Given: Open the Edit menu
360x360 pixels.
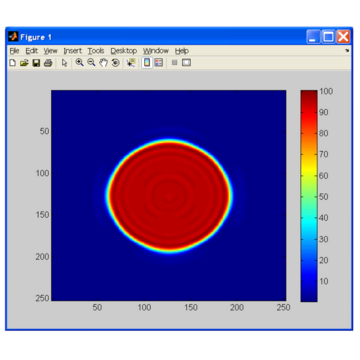Looking at the screenshot, I should 32,51.
